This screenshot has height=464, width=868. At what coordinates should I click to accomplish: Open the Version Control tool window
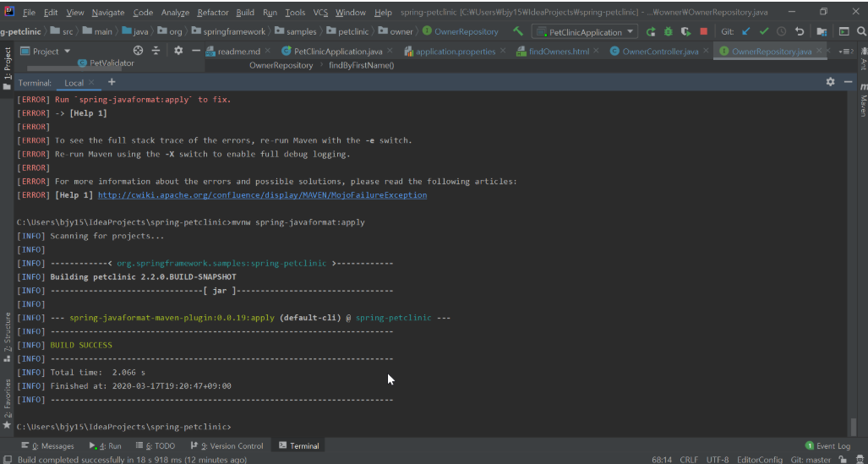point(227,445)
